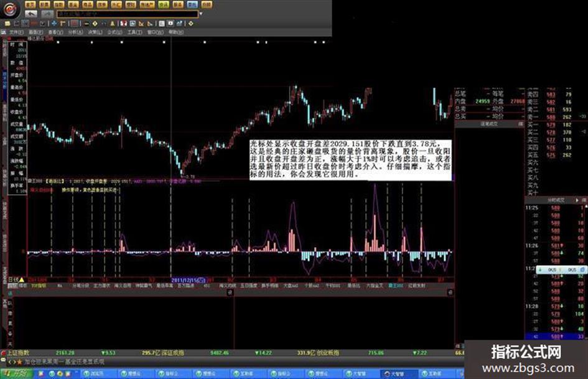Open the 文件(F) menu

coord(16,32)
